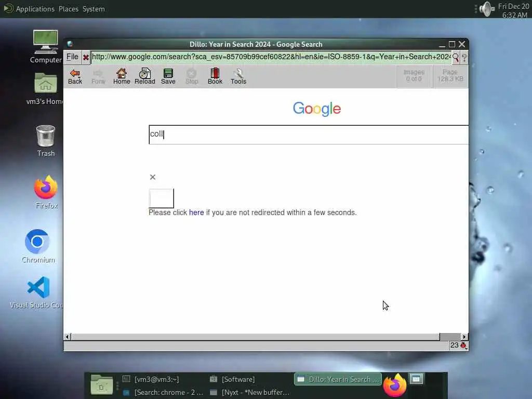Click the date and time clock

514,10
